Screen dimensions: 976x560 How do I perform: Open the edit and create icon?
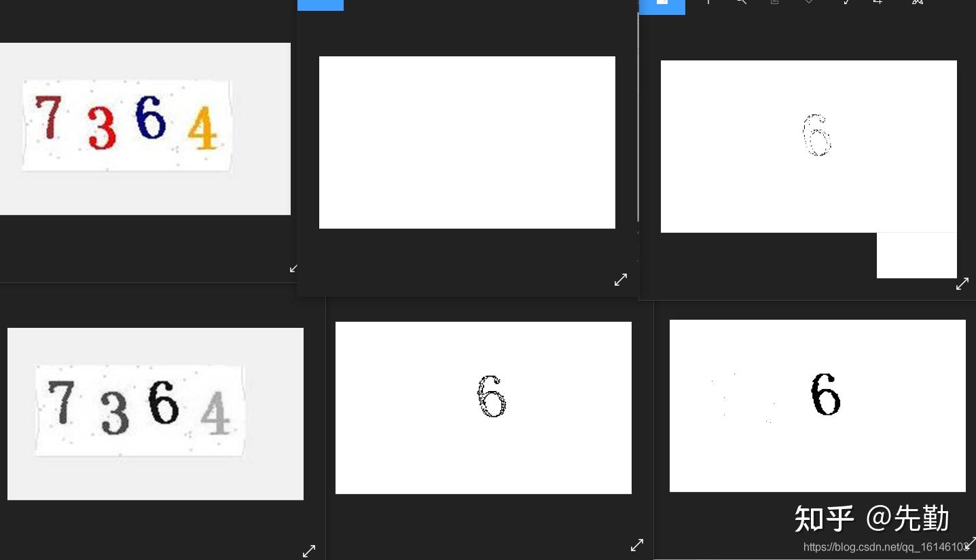[918, 2]
